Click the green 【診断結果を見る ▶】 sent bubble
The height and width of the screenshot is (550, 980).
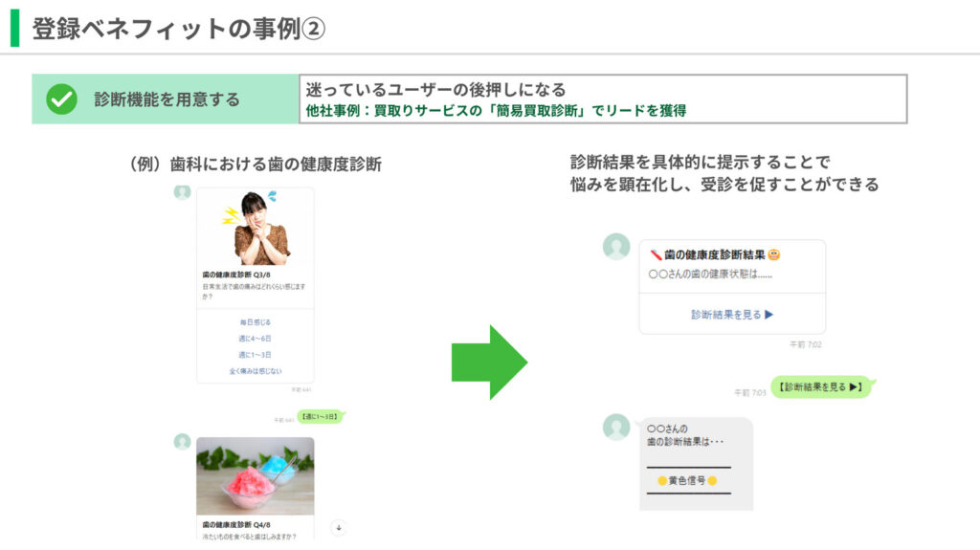click(822, 387)
